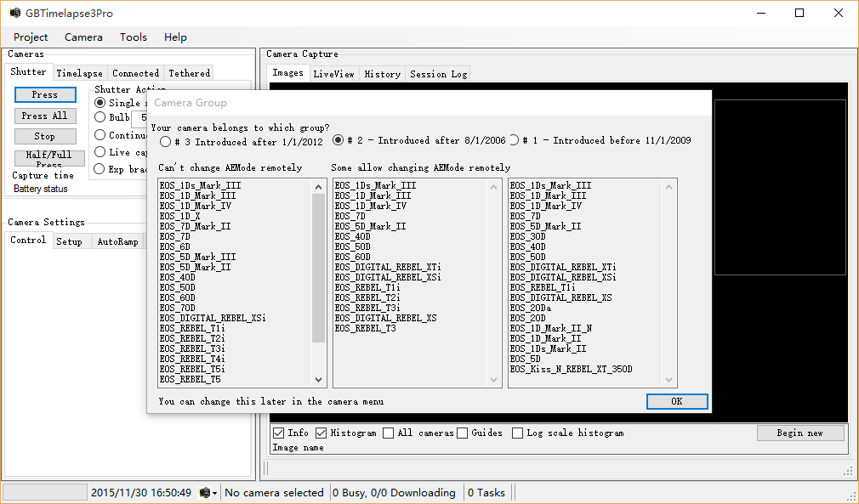Viewport: 859px width, 504px height.
Task: Click EOS_5D_Mark_III in group 3 list
Action: 198,257
